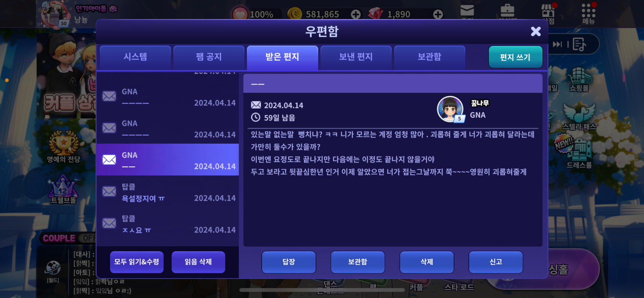Screen dimensions: 644x298
Task: Open the 메뉴 grid icon
Action: tap(589, 14)
